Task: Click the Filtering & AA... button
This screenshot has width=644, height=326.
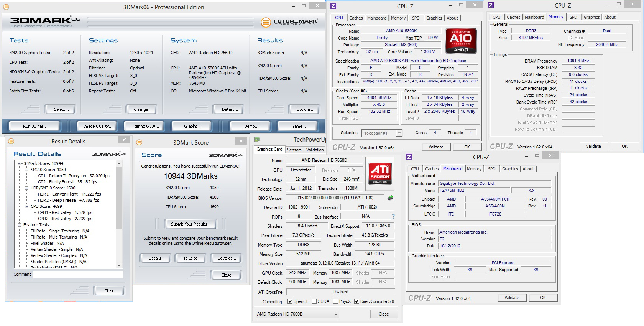Action: (144, 126)
